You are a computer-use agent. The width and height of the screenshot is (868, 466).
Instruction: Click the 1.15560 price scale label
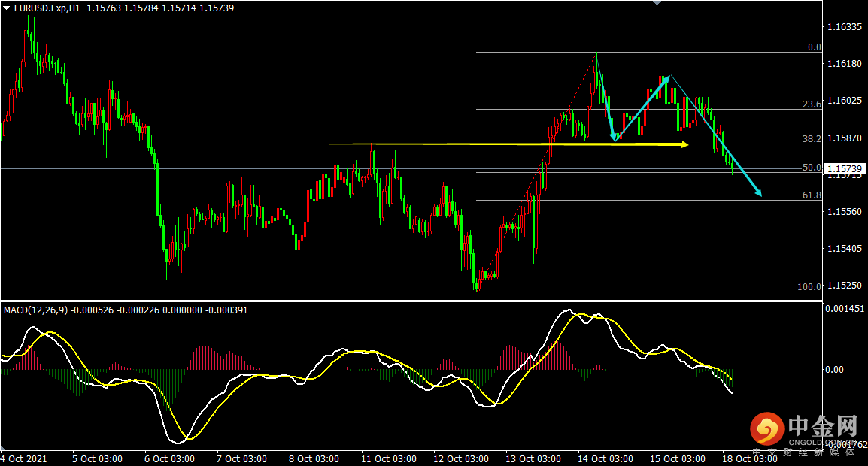pos(844,211)
